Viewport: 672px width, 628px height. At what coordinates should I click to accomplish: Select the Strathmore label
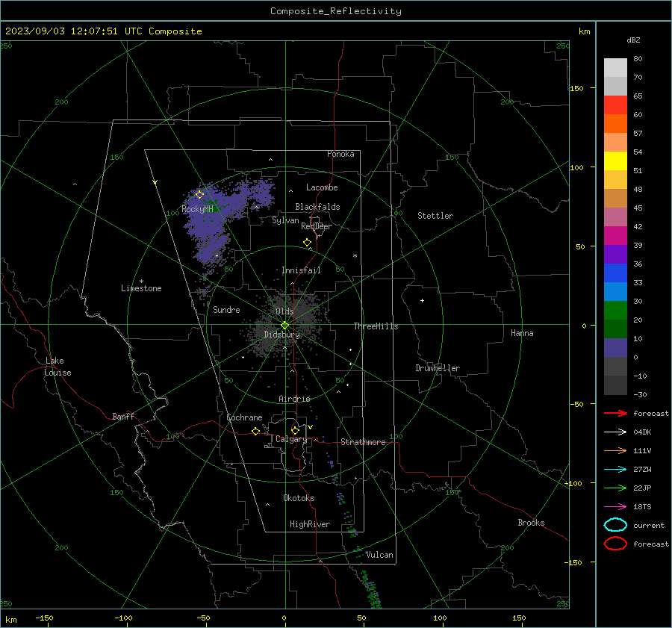click(x=363, y=442)
